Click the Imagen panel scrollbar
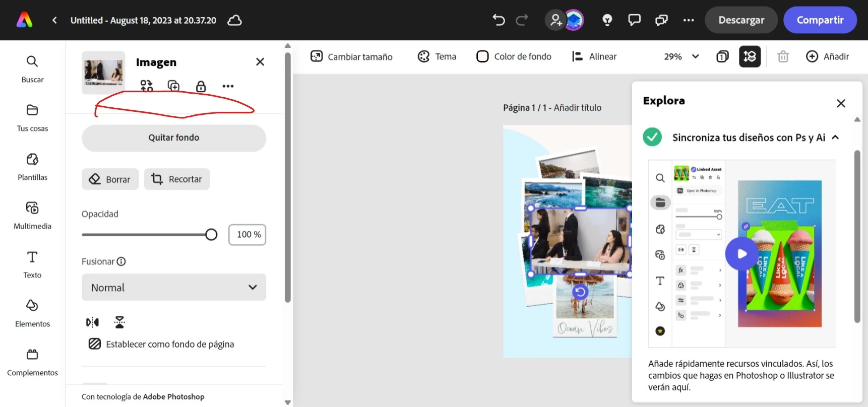 tap(288, 176)
